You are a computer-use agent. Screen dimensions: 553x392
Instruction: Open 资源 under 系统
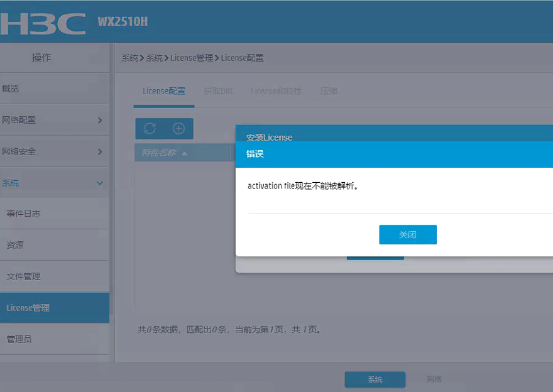[x=55, y=244]
